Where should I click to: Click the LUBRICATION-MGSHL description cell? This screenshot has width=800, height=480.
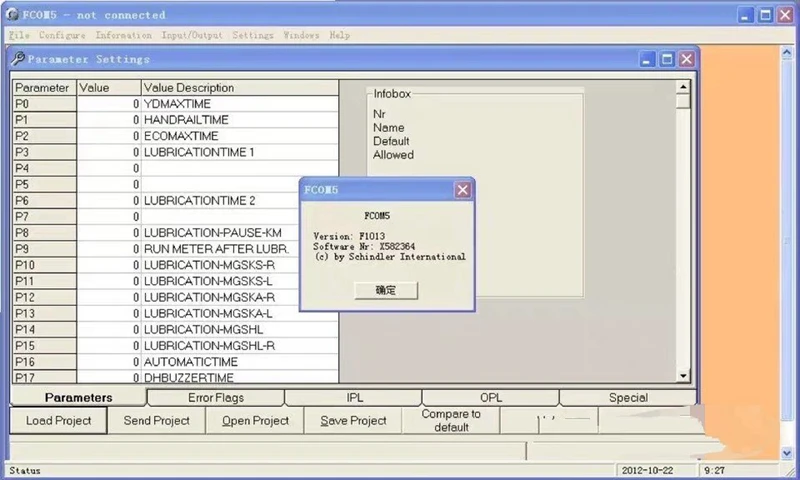point(240,330)
